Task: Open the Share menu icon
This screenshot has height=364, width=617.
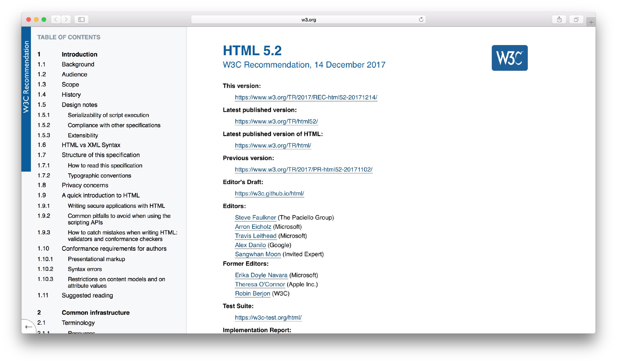Action: coord(559,19)
